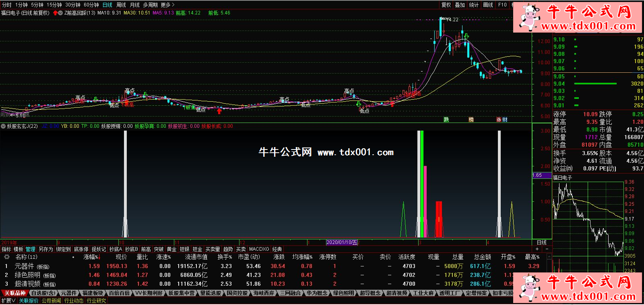The height and width of the screenshot is (305, 644).
Task: Click the 画线 drawing button
Action: 488,5
